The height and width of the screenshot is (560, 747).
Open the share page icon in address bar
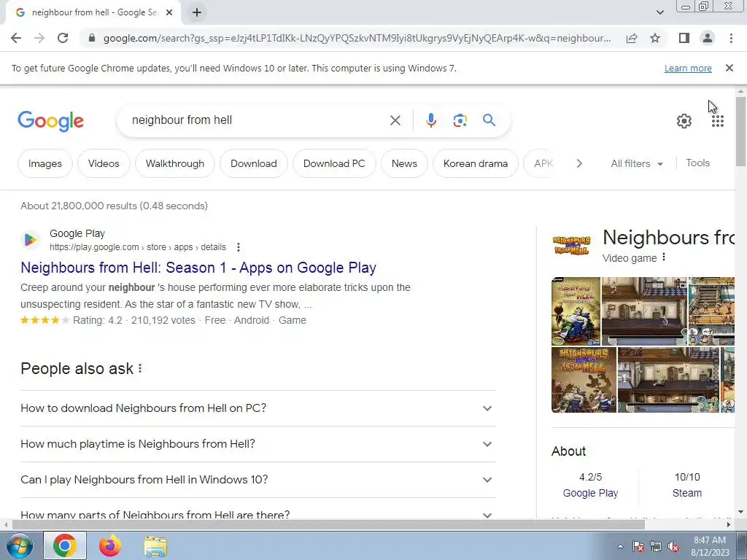(x=632, y=38)
